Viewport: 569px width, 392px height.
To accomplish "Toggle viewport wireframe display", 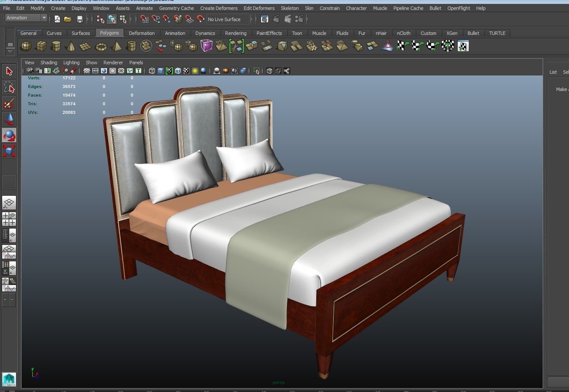I will (x=152, y=71).
